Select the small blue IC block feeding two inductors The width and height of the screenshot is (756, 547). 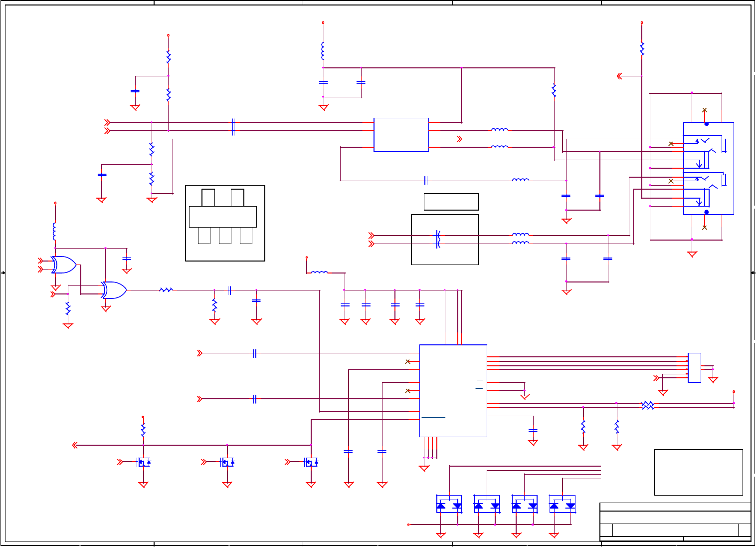point(401,135)
